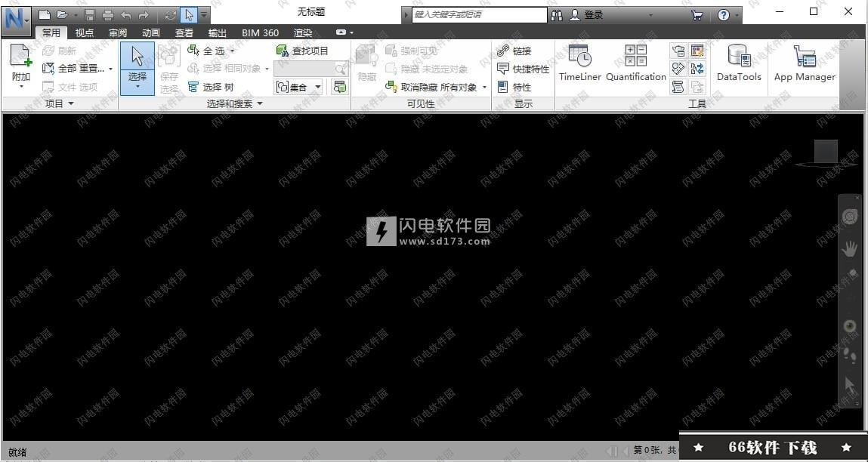868x462 pixels.
Task: Click the Undo arrow in quick access toolbar
Action: (x=126, y=15)
